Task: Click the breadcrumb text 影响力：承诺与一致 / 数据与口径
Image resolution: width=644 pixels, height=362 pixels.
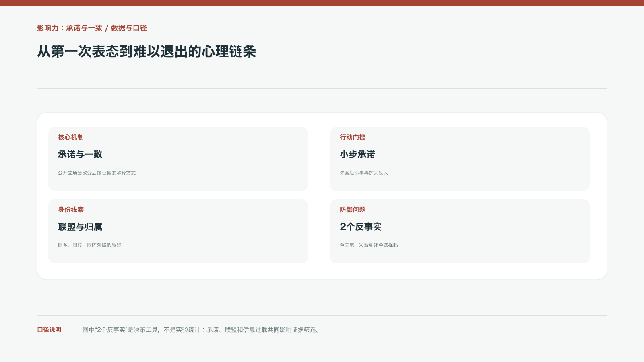Action: [92, 28]
